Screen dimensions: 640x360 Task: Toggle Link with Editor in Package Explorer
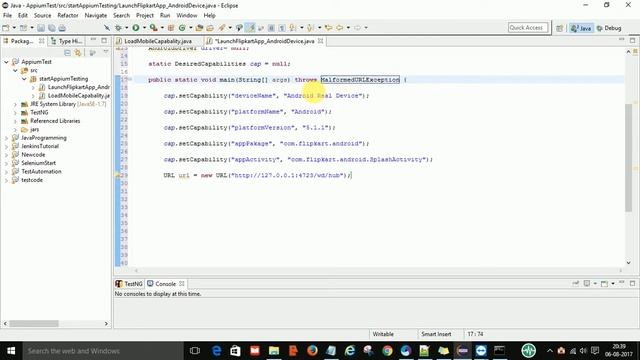click(x=78, y=53)
